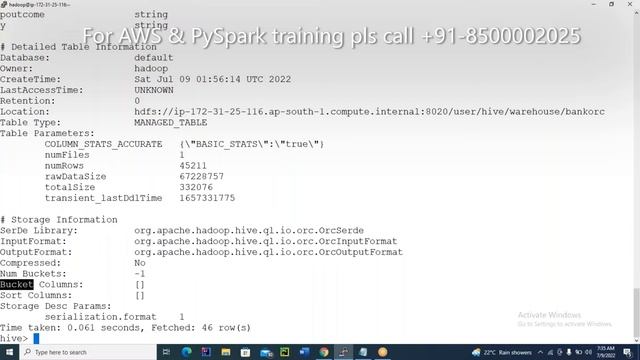
Task: Minimize the PuTTY terminal window
Action: [x=593, y=4]
